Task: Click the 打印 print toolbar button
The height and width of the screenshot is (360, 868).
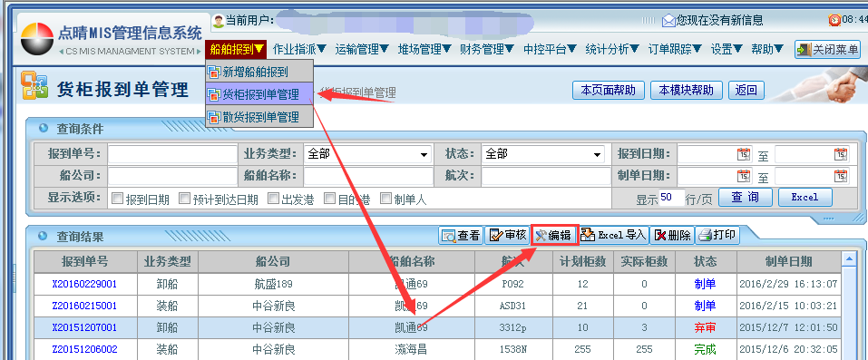Action: 717,236
